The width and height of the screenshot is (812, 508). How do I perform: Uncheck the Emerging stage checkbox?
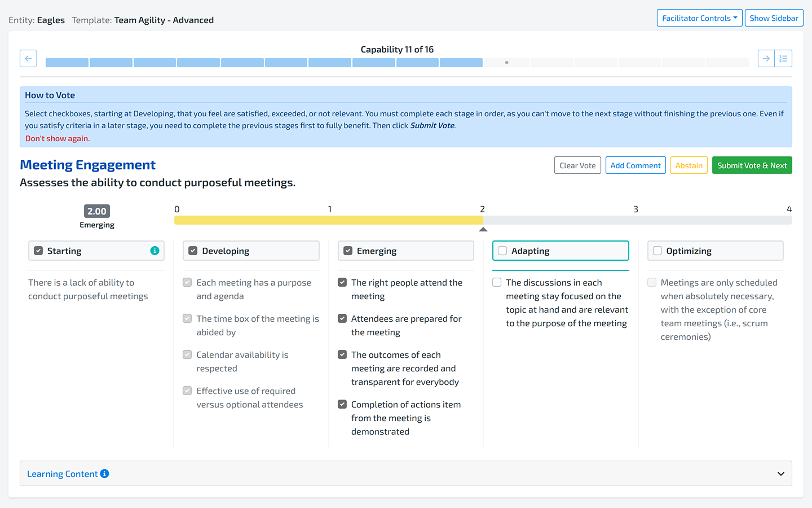[348, 251]
